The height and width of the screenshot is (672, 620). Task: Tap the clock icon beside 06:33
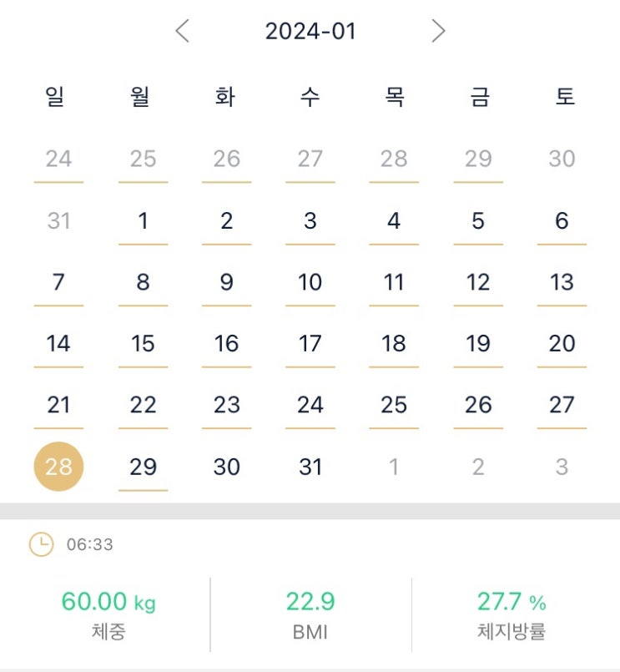(41, 545)
